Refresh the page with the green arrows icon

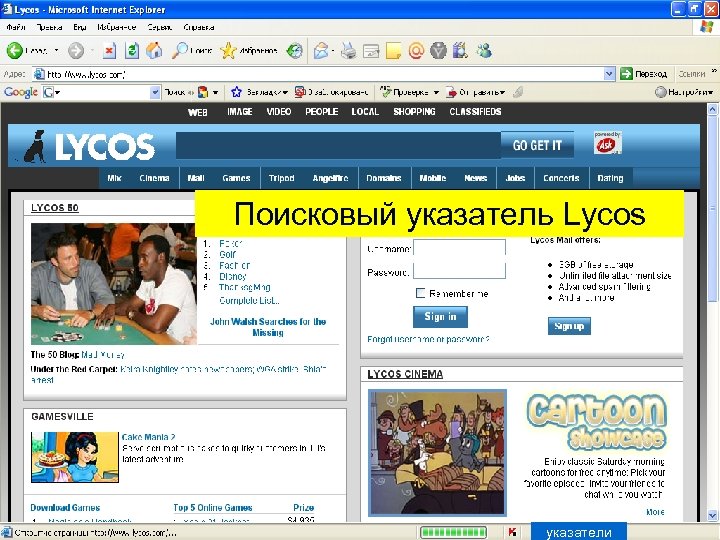click(x=132, y=51)
